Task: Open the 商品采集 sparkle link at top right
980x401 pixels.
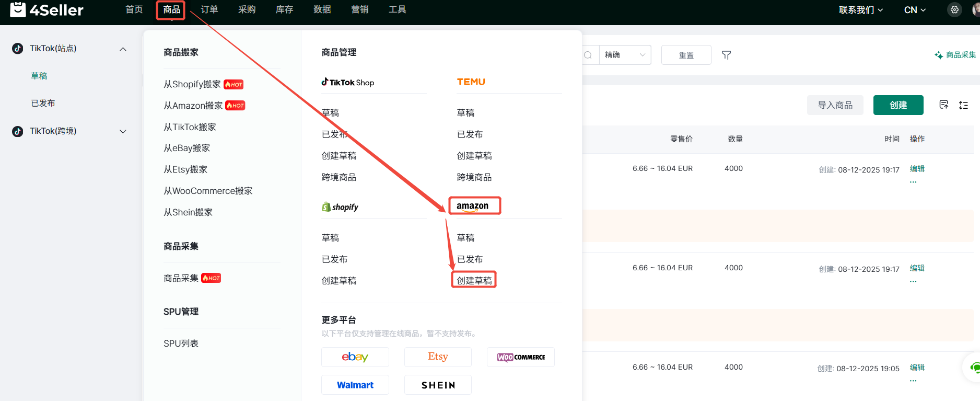Action: coord(955,55)
